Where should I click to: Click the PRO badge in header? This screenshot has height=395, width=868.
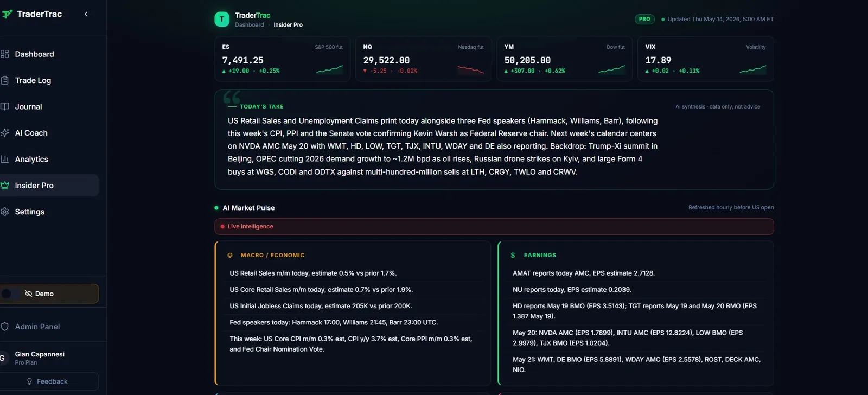point(644,19)
